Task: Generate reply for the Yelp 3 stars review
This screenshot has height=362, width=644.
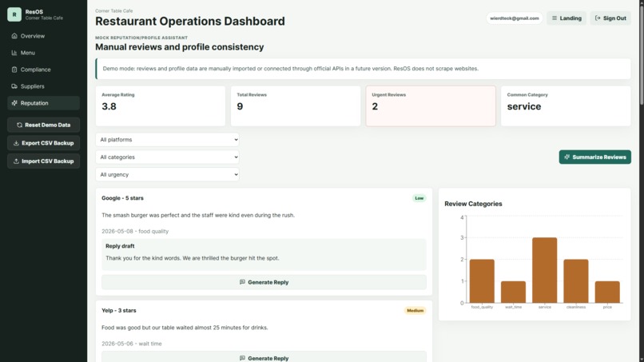Action: point(264,357)
